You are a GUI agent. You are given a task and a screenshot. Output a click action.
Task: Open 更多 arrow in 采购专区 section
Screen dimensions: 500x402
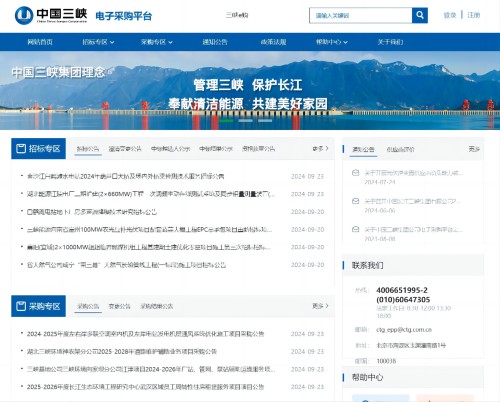coord(320,306)
